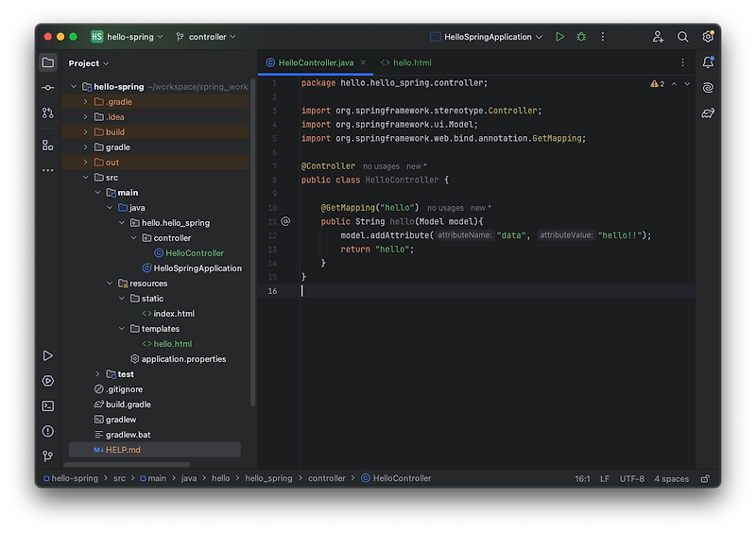Click the UTF-8 encoding in status bar
The height and width of the screenshot is (534, 756).
(x=631, y=478)
